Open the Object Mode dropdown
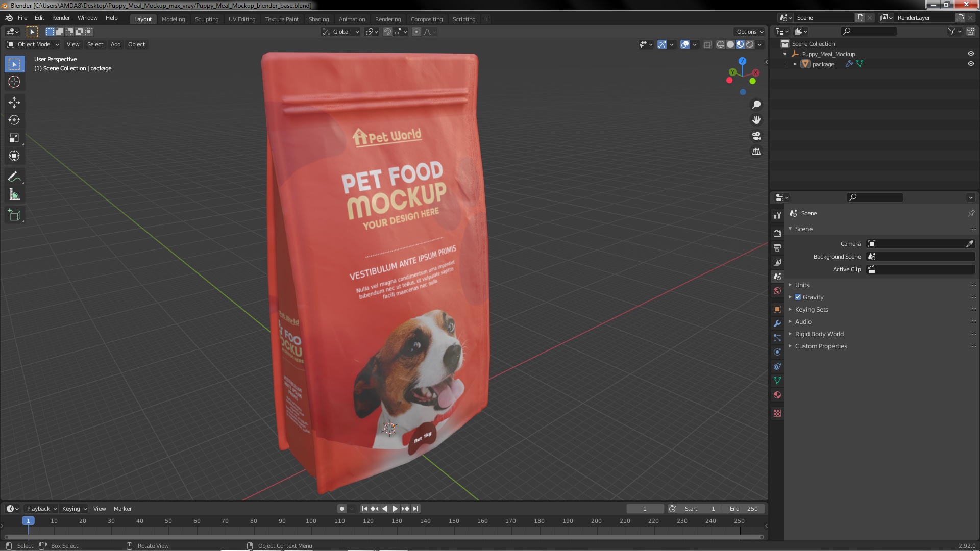 (33, 44)
